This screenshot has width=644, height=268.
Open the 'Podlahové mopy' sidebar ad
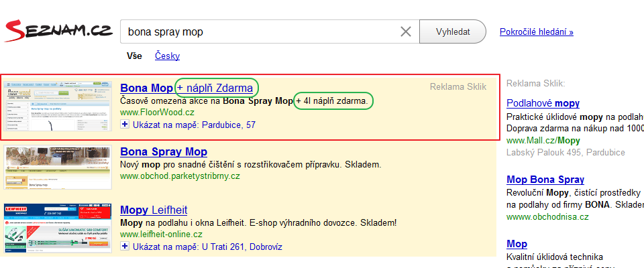(543, 103)
